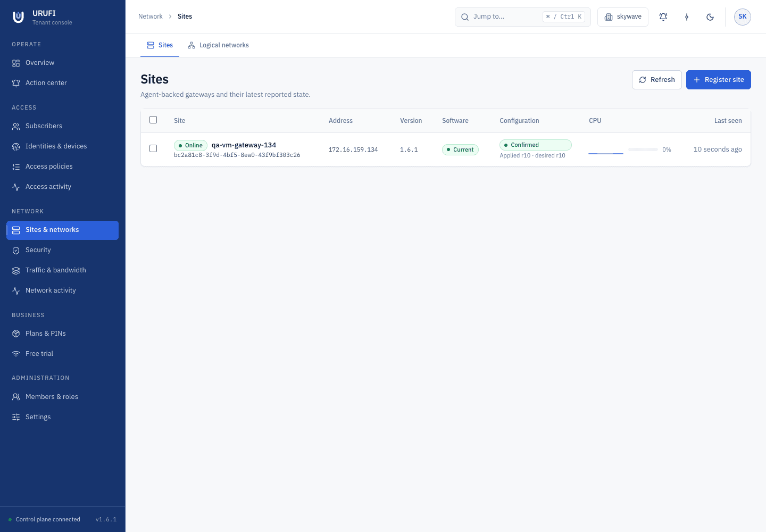Open Plans & PINs page
766x532 pixels.
pos(62,334)
